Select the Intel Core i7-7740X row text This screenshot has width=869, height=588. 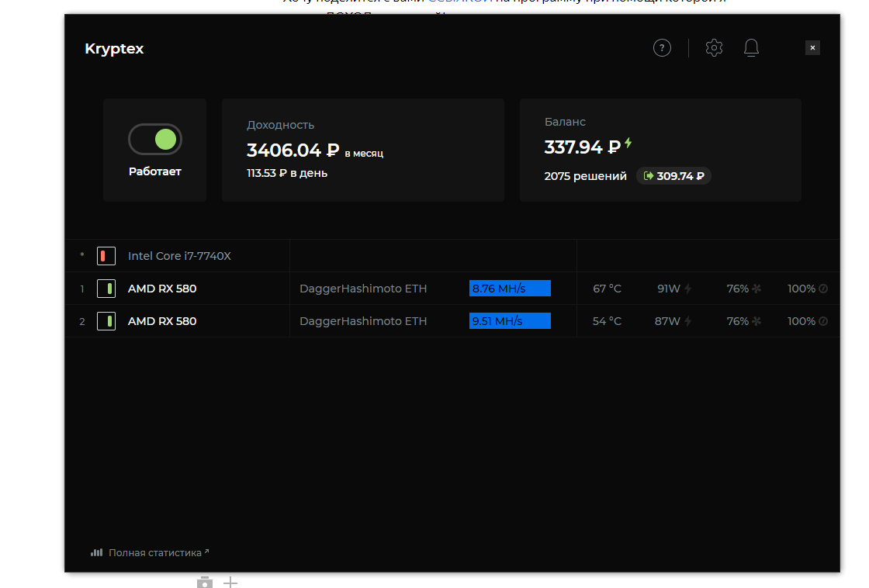[179, 256]
